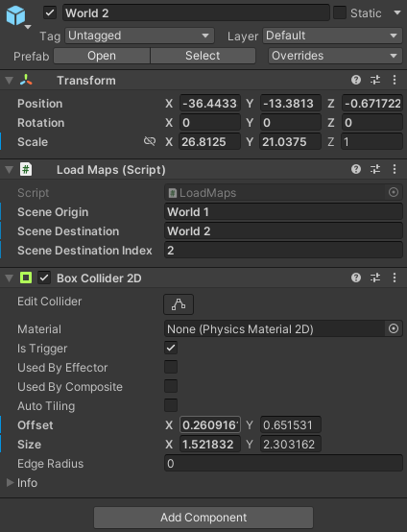Click the GameObject cube icon
The image size is (407, 532).
(x=15, y=15)
